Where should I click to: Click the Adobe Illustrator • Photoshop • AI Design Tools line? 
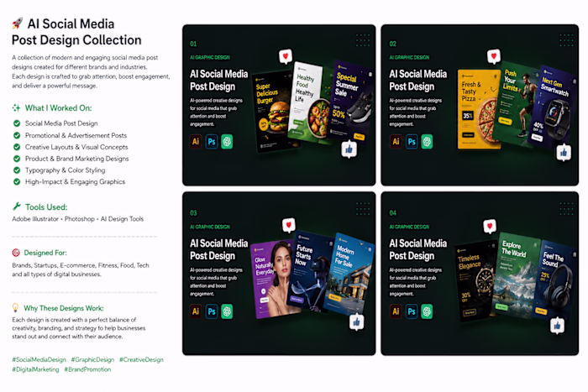pyautogui.click(x=77, y=219)
